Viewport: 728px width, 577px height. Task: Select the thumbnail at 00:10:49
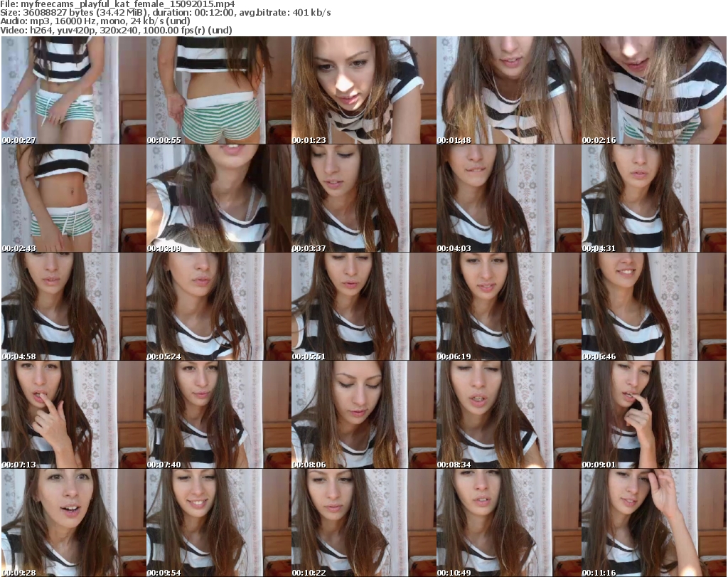pos(509,523)
